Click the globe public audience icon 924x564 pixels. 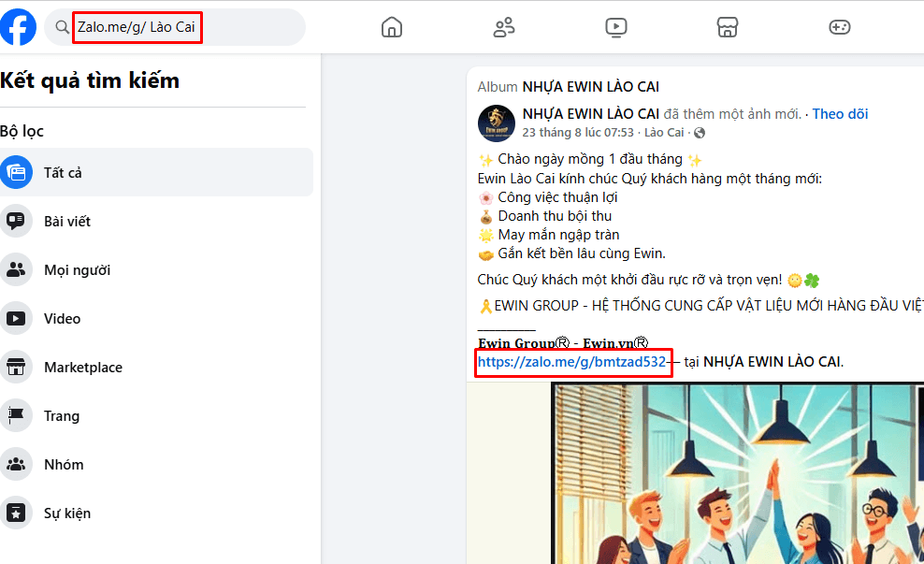700,133
